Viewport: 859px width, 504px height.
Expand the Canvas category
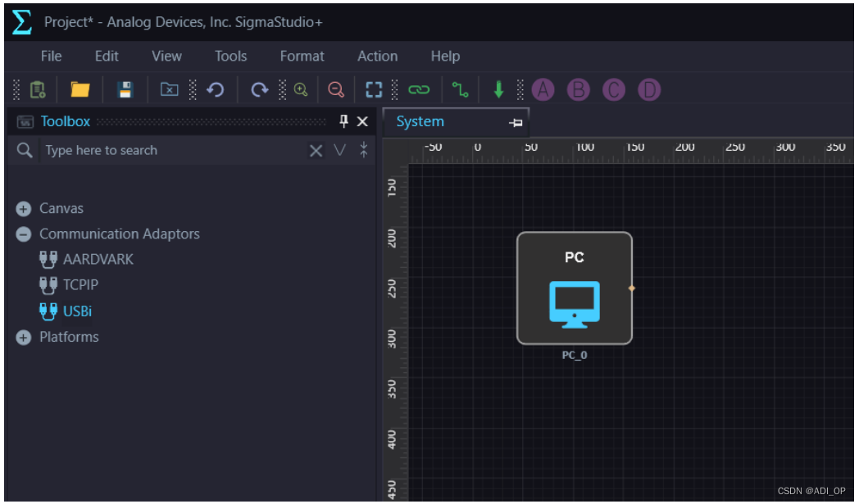[23, 209]
